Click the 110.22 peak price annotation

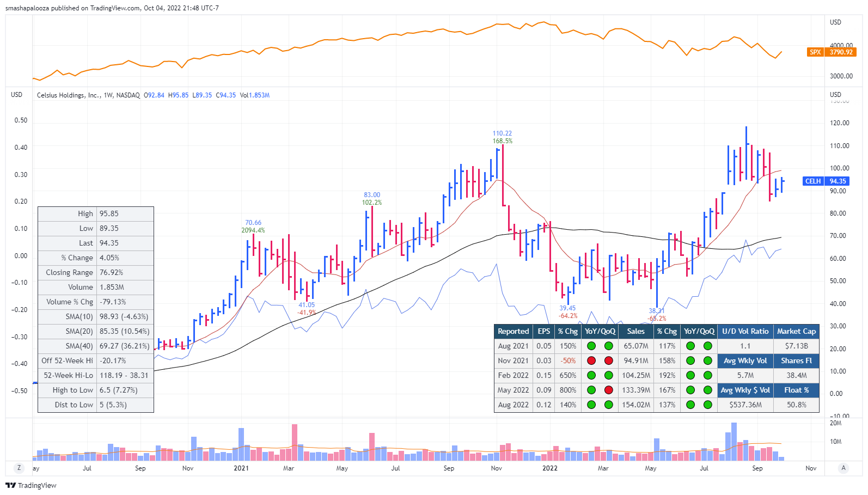[502, 133]
